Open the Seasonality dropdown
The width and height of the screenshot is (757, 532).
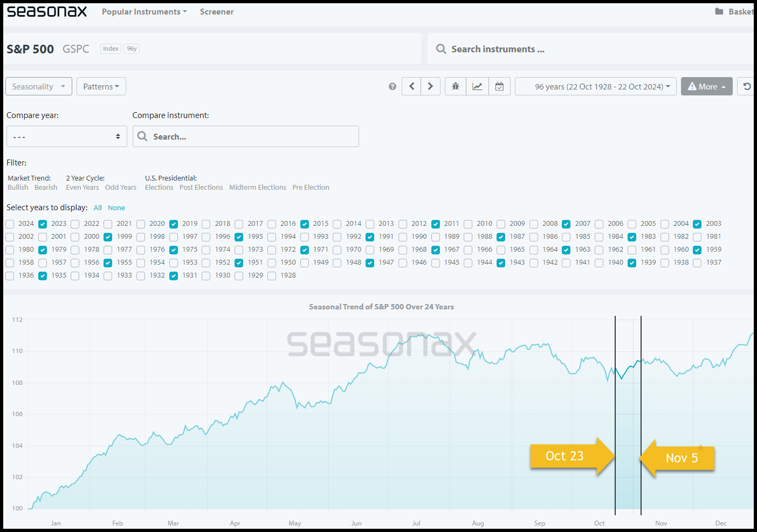tap(39, 86)
